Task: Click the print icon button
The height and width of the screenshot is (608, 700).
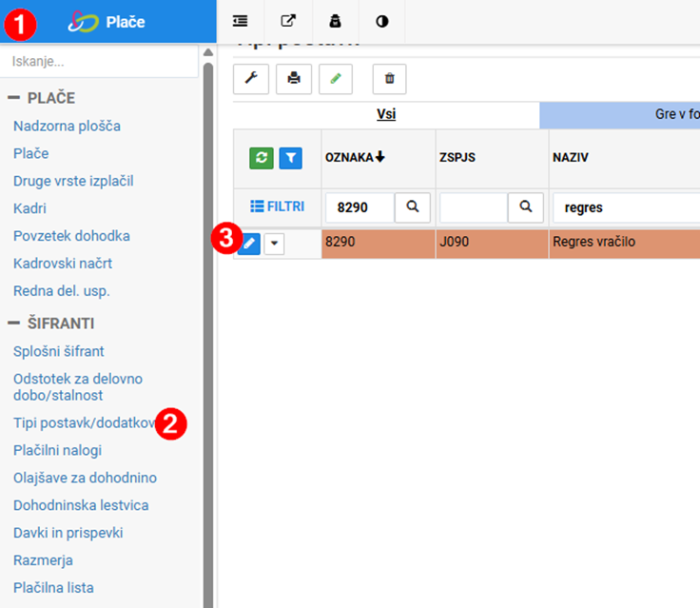Action: [x=294, y=79]
